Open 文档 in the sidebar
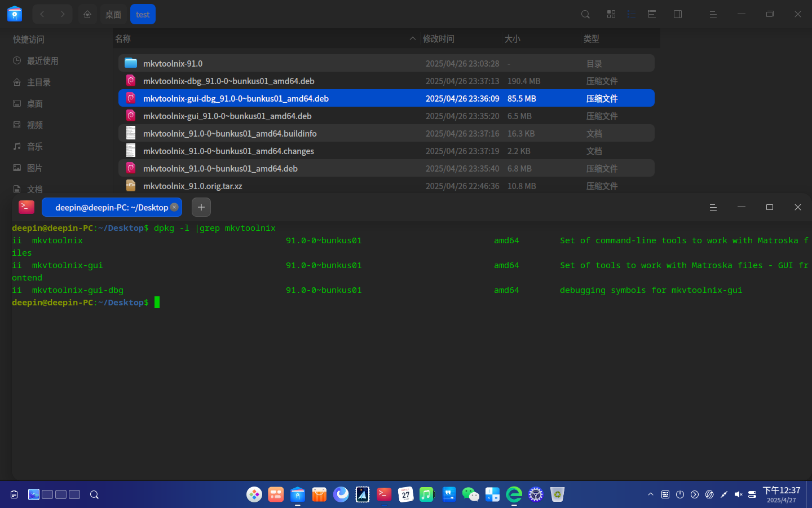Screen dimensions: 812x508 point(34,189)
